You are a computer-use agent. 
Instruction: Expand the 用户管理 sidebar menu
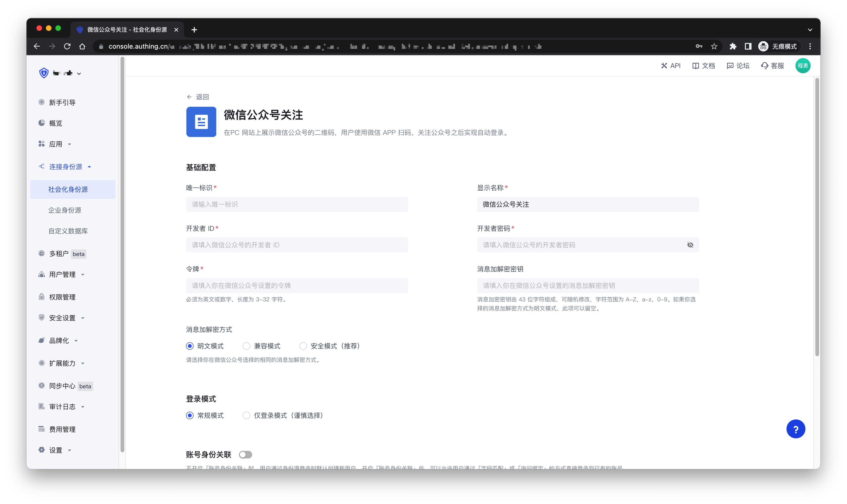tap(62, 274)
